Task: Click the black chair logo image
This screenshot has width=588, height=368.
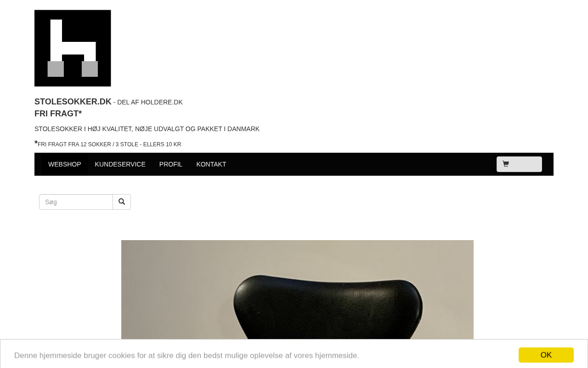Action: pos(73,48)
